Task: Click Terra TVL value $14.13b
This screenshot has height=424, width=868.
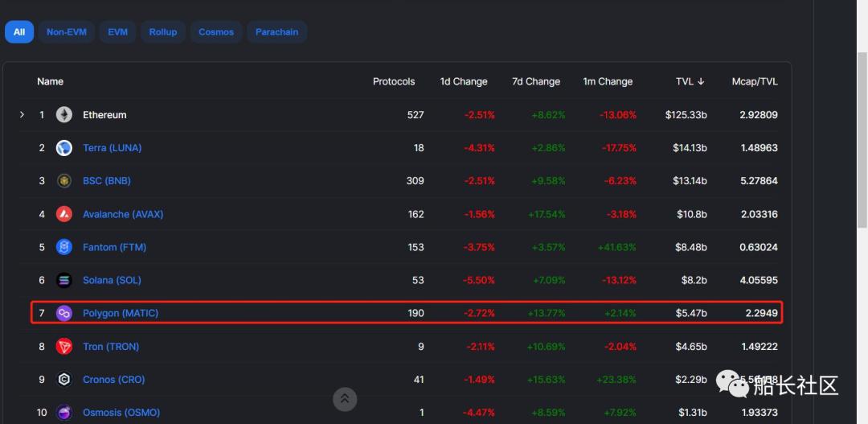Action: click(x=690, y=148)
